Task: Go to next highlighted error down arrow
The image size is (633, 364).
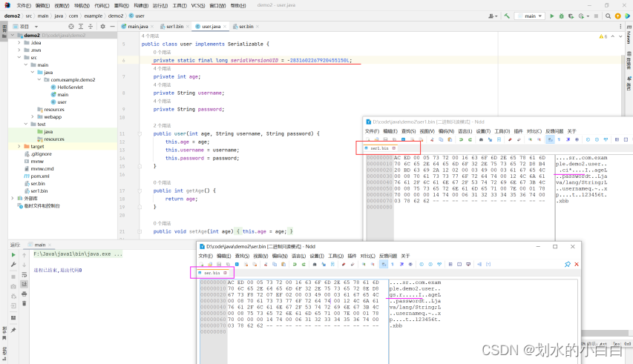Action: (x=620, y=36)
